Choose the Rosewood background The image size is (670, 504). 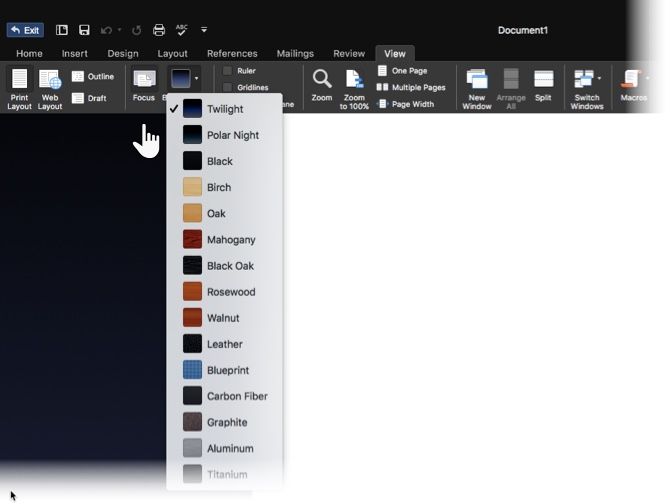[225, 292]
